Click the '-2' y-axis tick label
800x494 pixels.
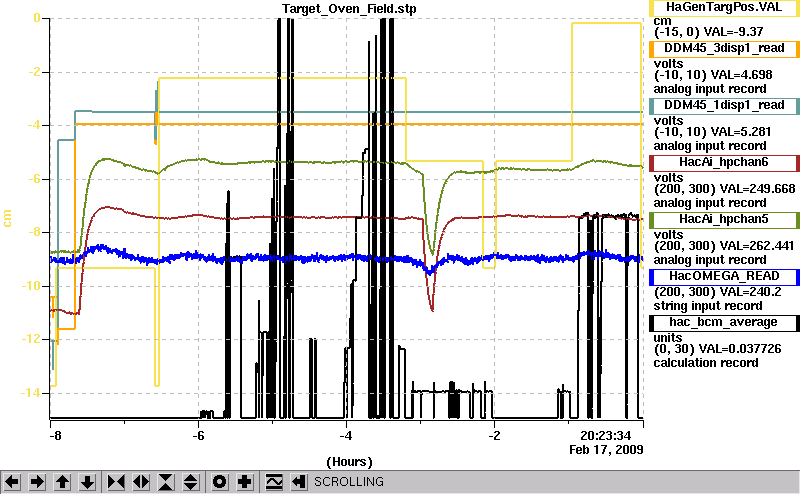click(x=34, y=72)
